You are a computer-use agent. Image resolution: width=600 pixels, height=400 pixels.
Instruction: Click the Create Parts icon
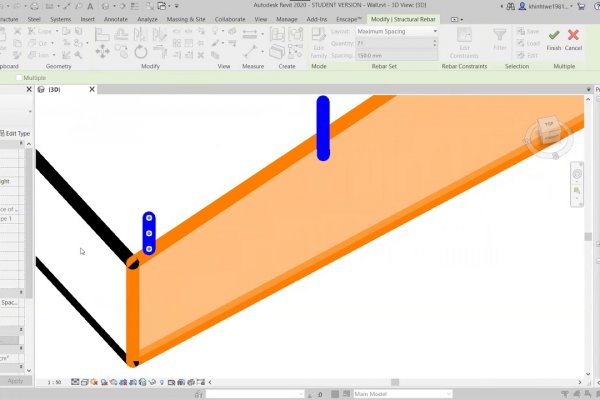[x=277, y=52]
